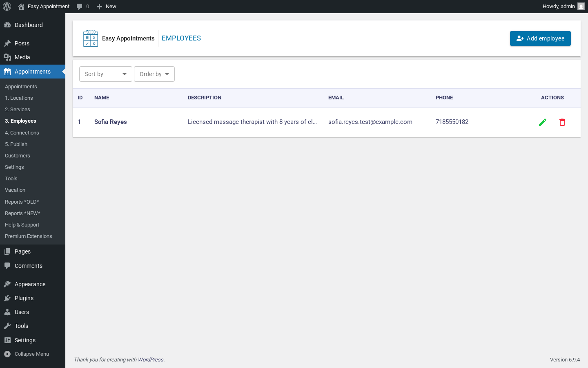Click the Dashboard gauge icon

coord(7,25)
